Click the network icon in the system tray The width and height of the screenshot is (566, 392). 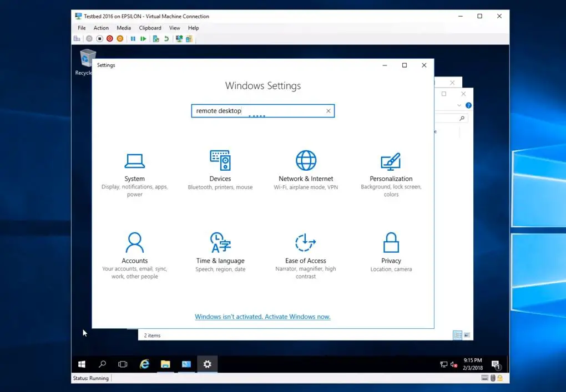coord(443,365)
